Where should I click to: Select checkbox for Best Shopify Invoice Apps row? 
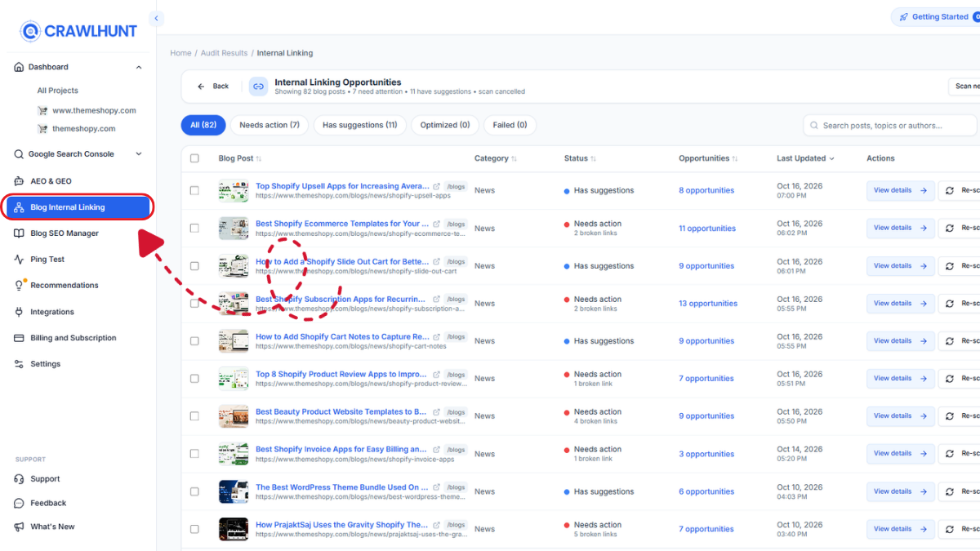[194, 454]
